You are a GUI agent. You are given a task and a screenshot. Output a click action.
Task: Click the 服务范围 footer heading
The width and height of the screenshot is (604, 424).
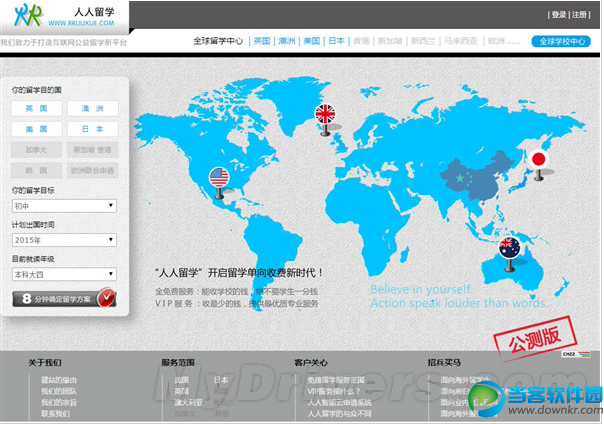(178, 362)
